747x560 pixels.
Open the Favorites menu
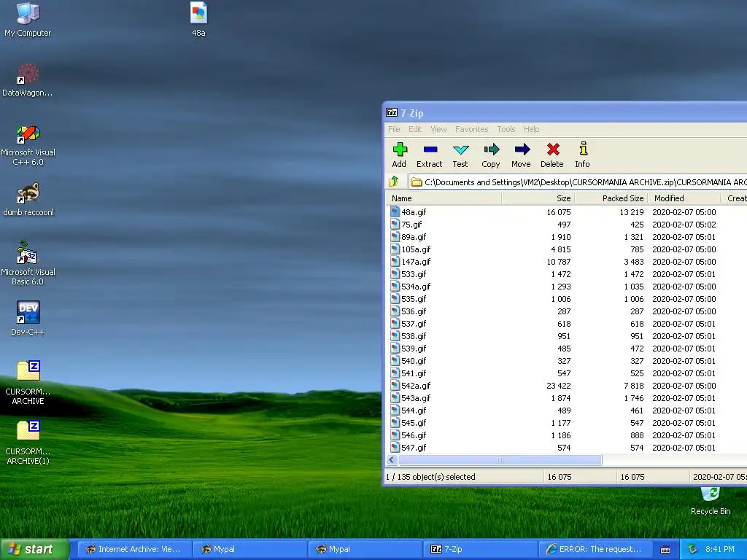coord(472,129)
